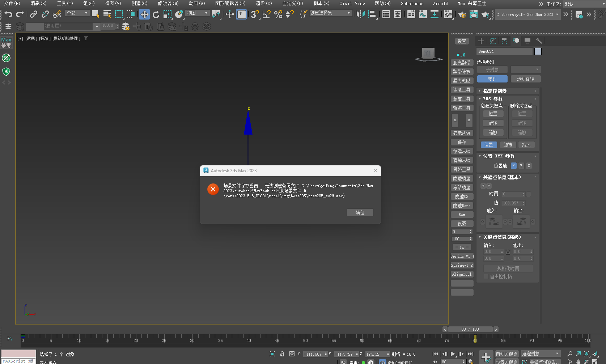Click the 骨骼工具 button
The height and width of the screenshot is (364, 606).
[462, 169]
